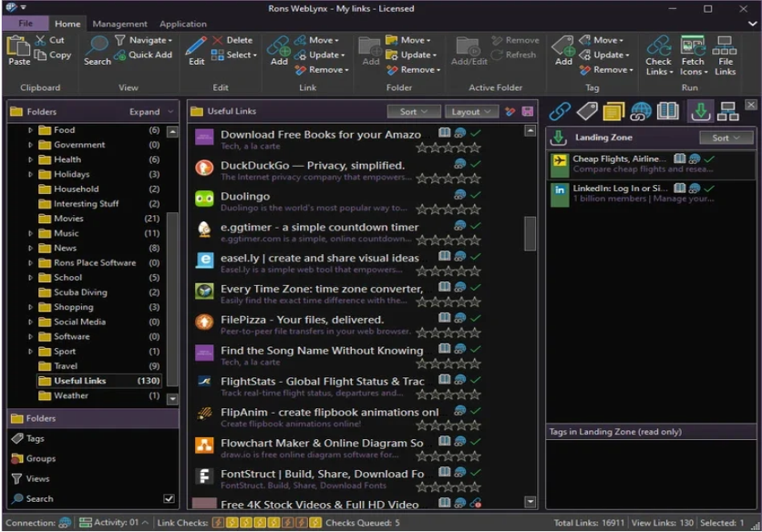This screenshot has width=762, height=532.
Task: Open the network structure panel icon
Action: tap(727, 111)
